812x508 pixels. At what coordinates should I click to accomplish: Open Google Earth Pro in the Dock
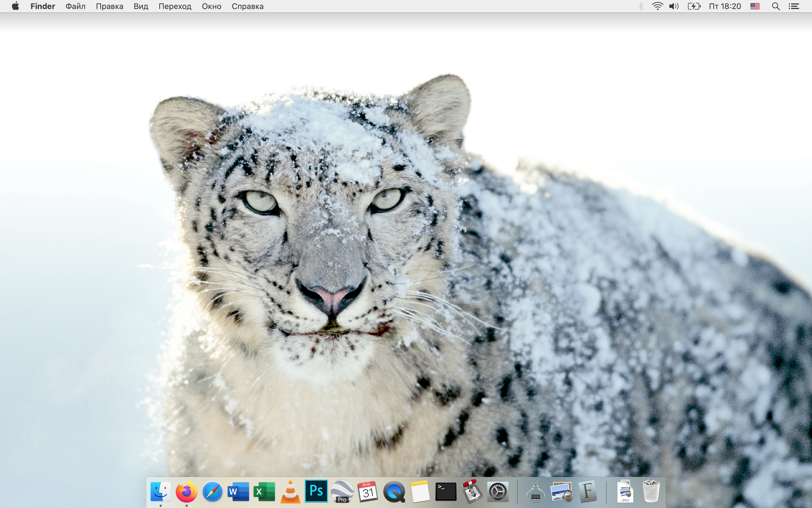342,492
